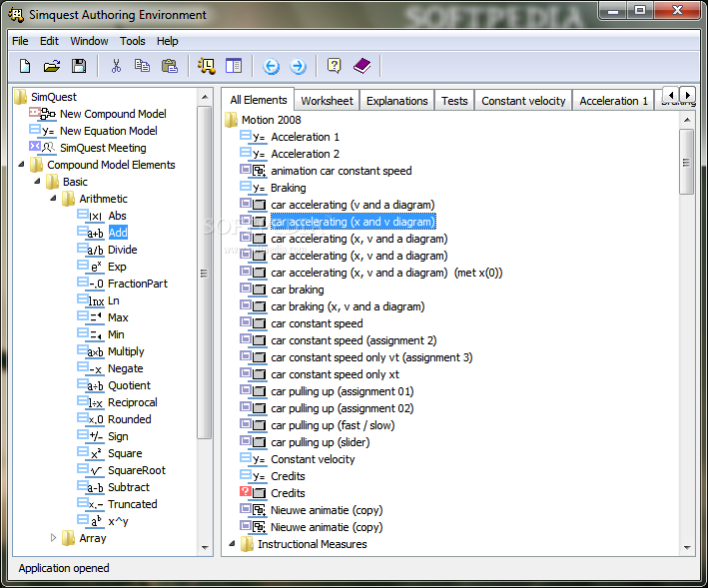The width and height of the screenshot is (708, 588).
Task: Collapse the Arithmetic folder
Action: [53, 199]
